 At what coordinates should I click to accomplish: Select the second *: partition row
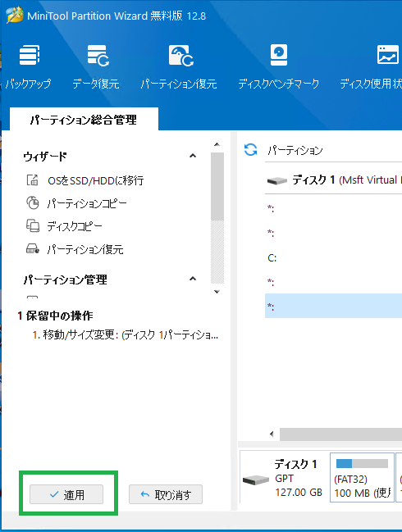click(333, 233)
